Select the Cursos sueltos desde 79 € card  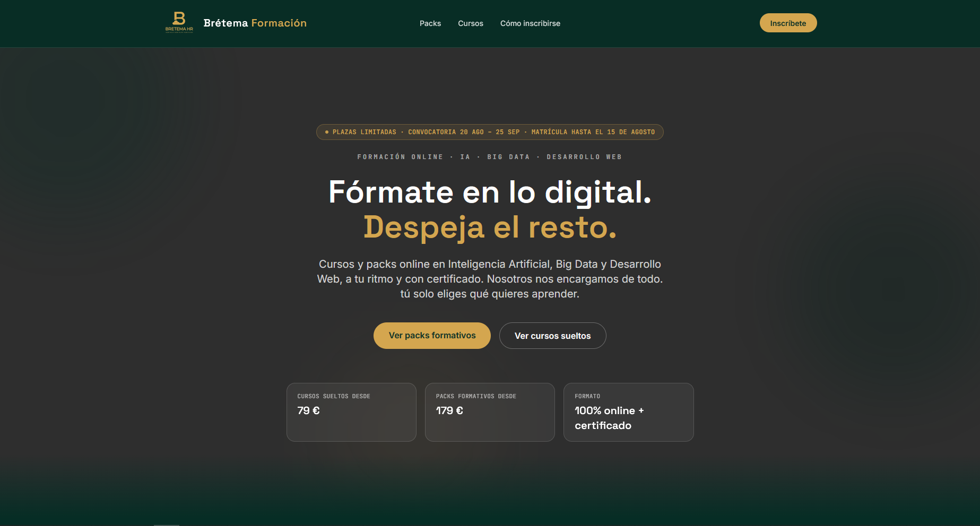pos(351,412)
